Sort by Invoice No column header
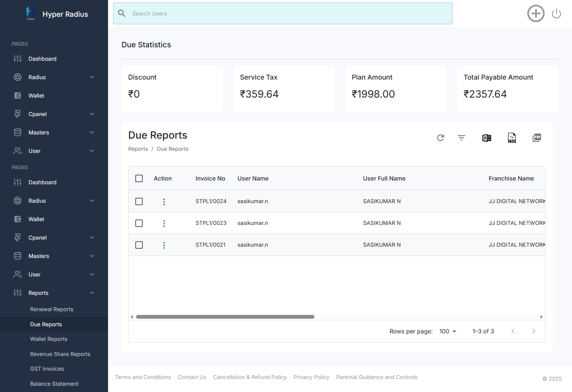The image size is (572, 392). [210, 178]
